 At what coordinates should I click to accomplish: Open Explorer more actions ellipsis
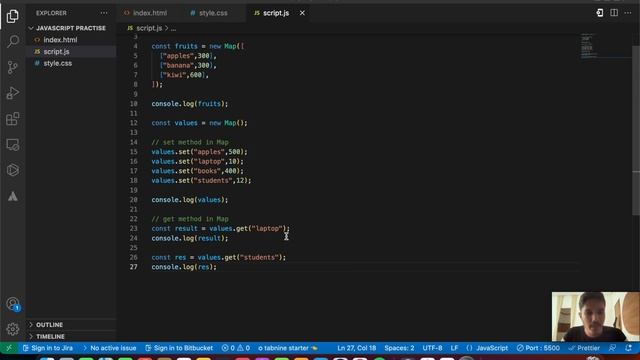click(104, 13)
